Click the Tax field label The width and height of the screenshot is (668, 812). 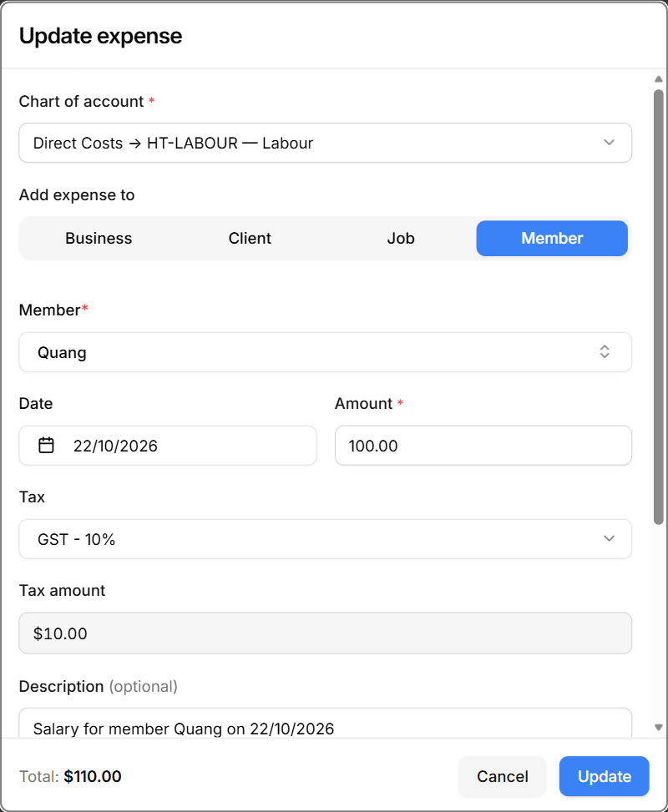(x=32, y=497)
